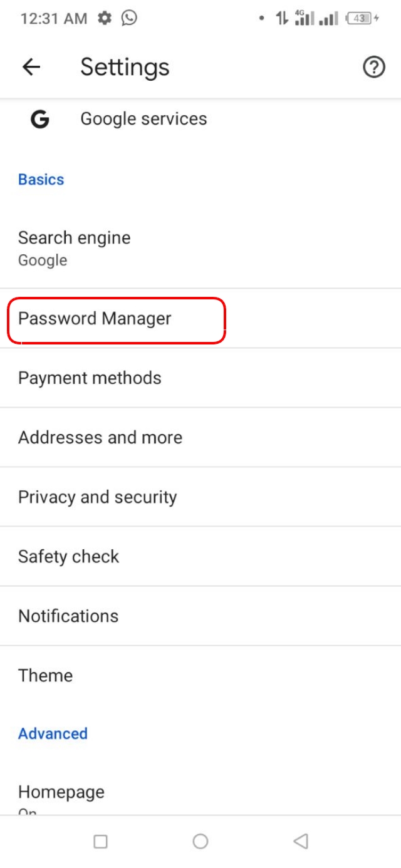This screenshot has height=868, width=401.
Task: Tap the back arrow to exit Settings
Action: point(31,67)
